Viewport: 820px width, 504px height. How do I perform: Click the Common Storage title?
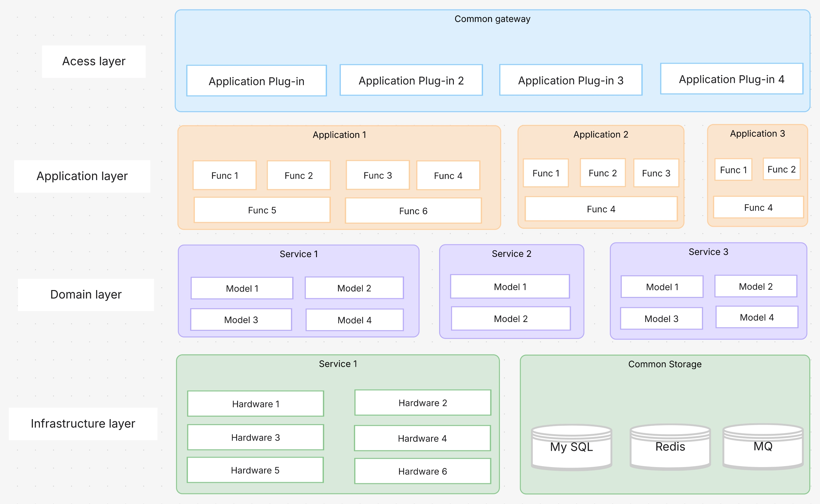point(664,364)
